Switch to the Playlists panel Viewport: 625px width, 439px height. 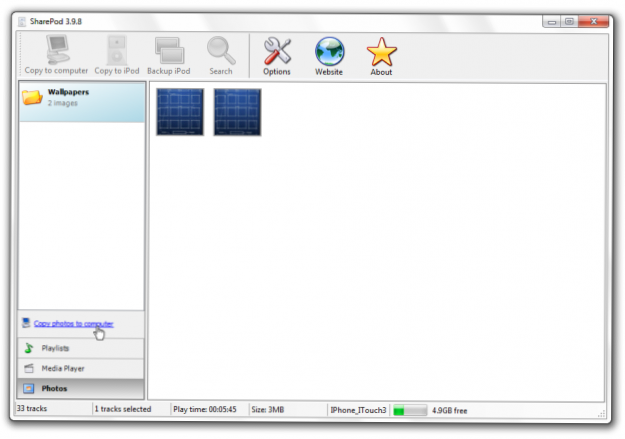coord(55,348)
